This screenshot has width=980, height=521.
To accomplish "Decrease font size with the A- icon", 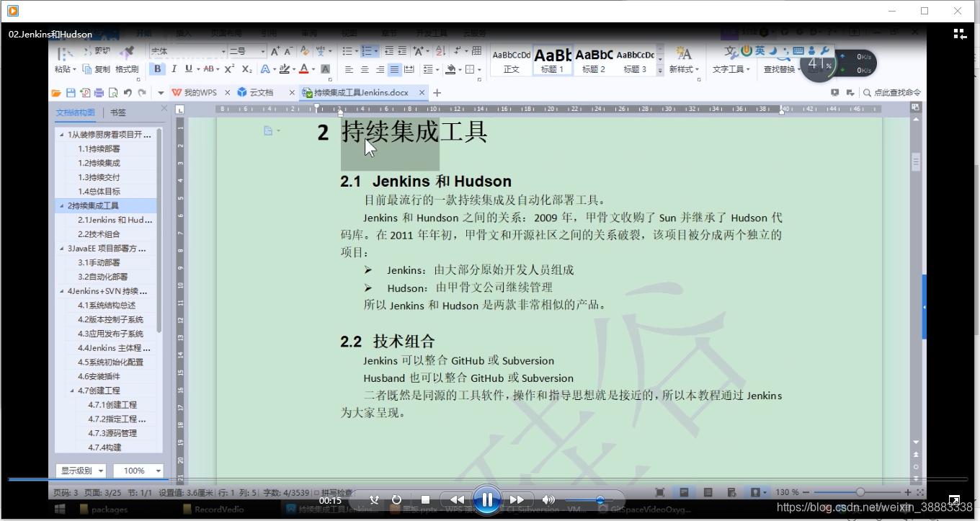I will 288,51.
